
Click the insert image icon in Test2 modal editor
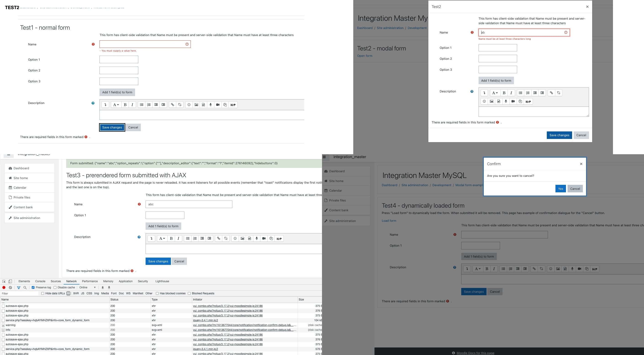492,101
